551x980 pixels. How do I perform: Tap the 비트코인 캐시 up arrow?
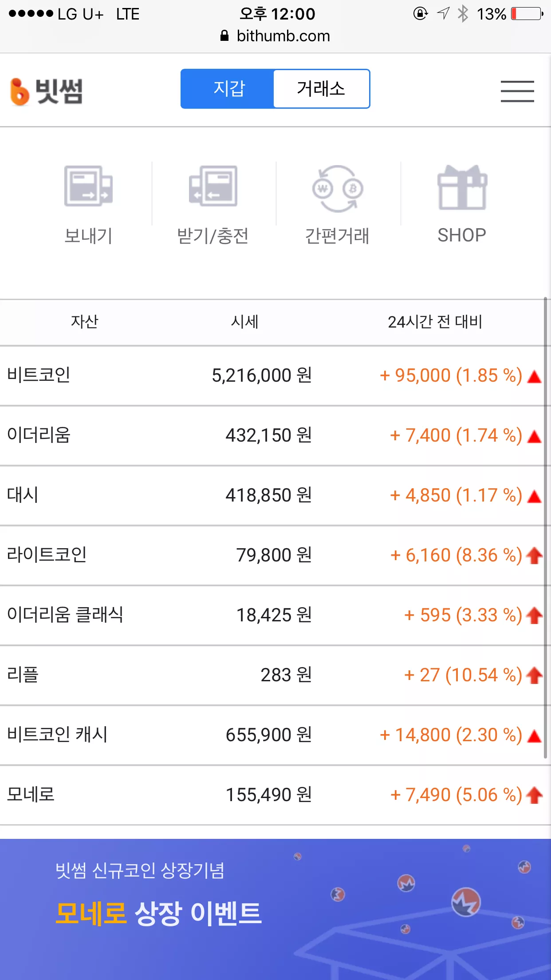coord(535,736)
